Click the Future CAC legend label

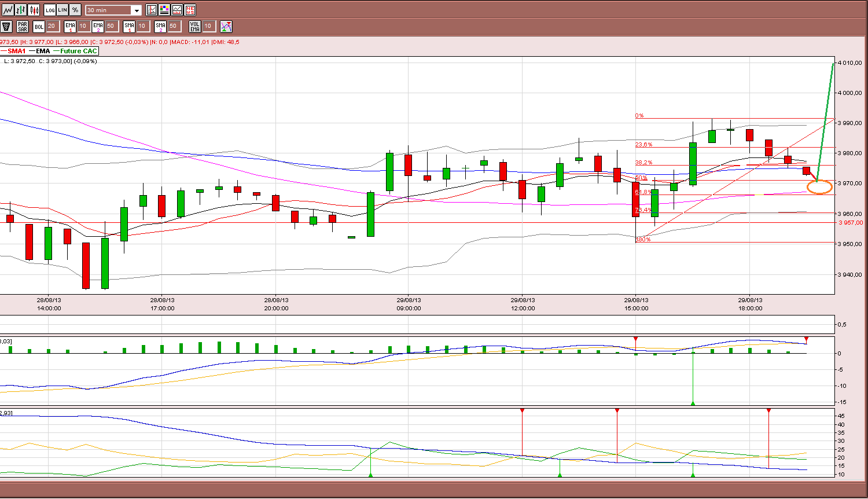[x=79, y=51]
